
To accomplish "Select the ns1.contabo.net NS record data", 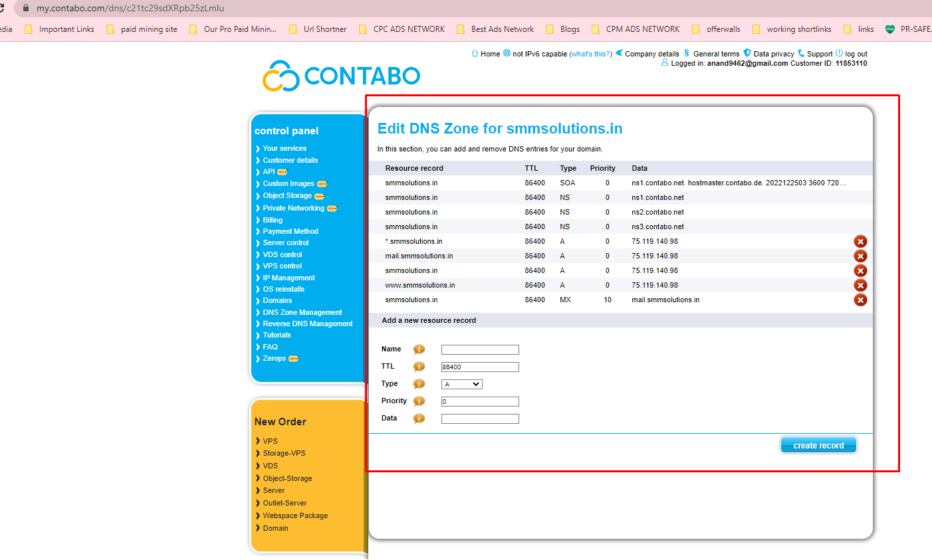I will (x=657, y=197).
